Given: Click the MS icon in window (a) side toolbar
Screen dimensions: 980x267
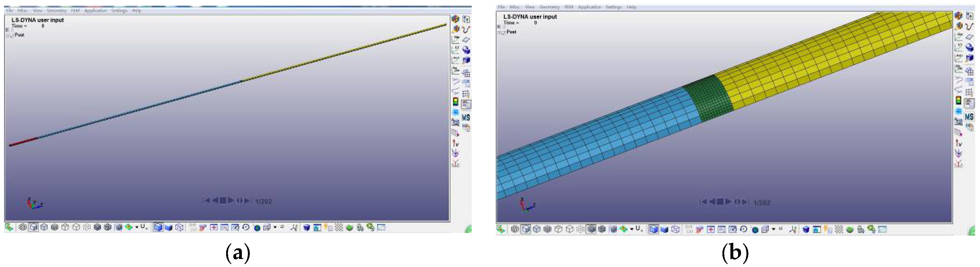Looking at the screenshot, I should [466, 117].
